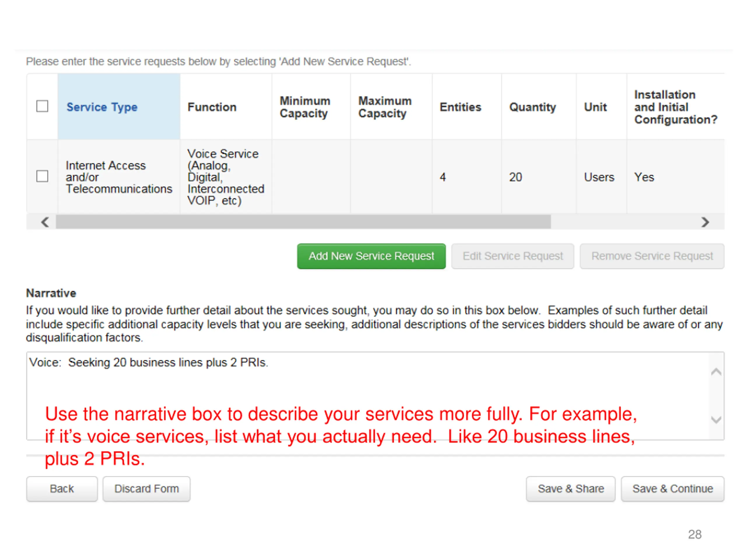Image resolution: width=747 pixels, height=560 pixels.
Task: Click the Yes installation cell
Action: (676, 177)
